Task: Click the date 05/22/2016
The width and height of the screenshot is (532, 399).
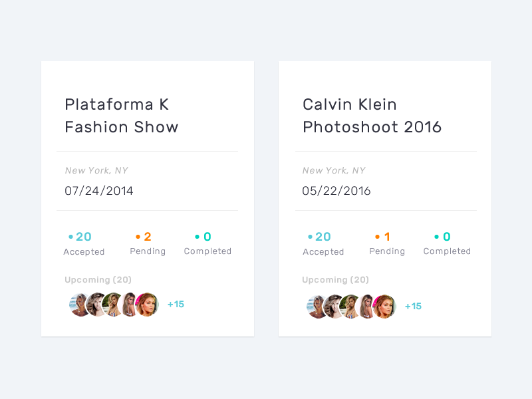Action: pyautogui.click(x=336, y=192)
